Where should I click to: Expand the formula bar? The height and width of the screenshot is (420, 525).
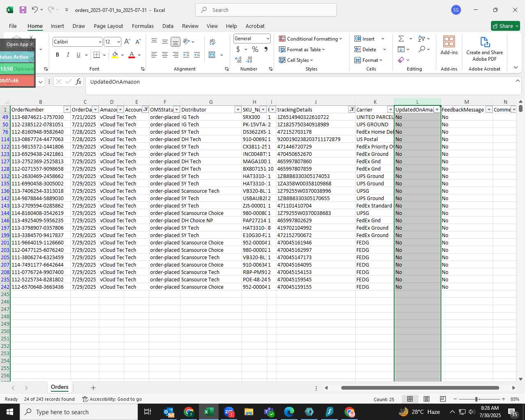coord(518,81)
